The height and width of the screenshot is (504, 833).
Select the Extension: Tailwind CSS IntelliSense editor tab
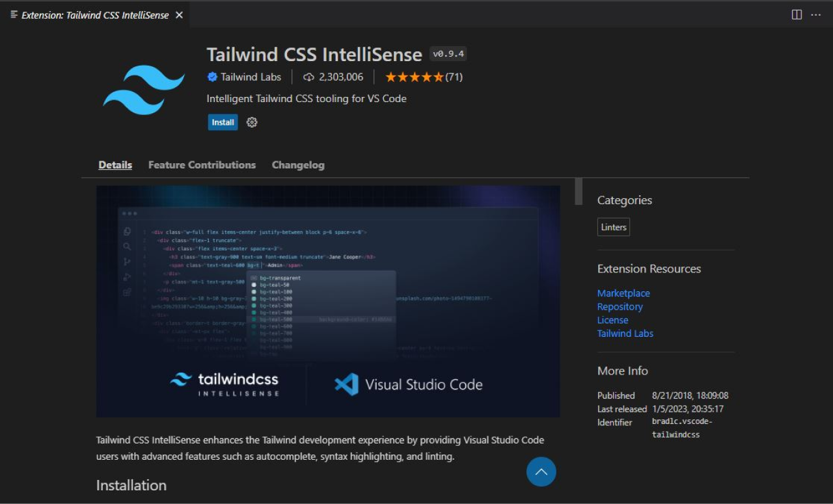click(95, 15)
